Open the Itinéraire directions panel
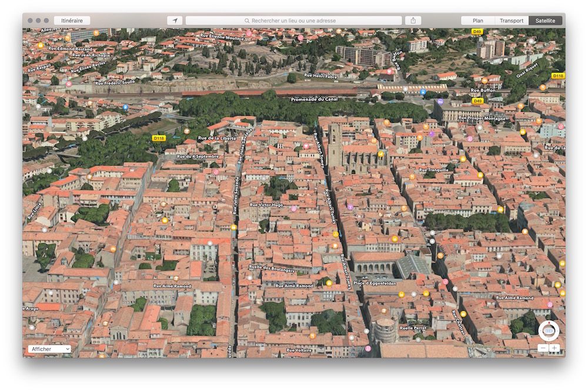Image resolution: width=588 pixels, height=390 pixels. [x=72, y=21]
